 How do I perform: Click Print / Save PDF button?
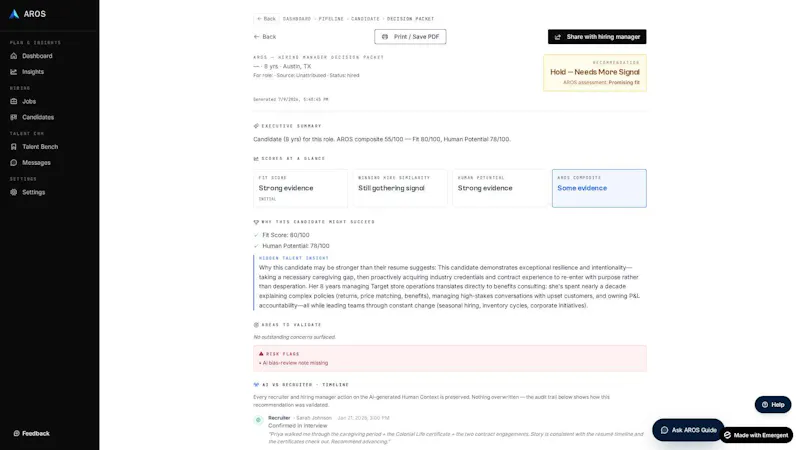[x=410, y=37]
